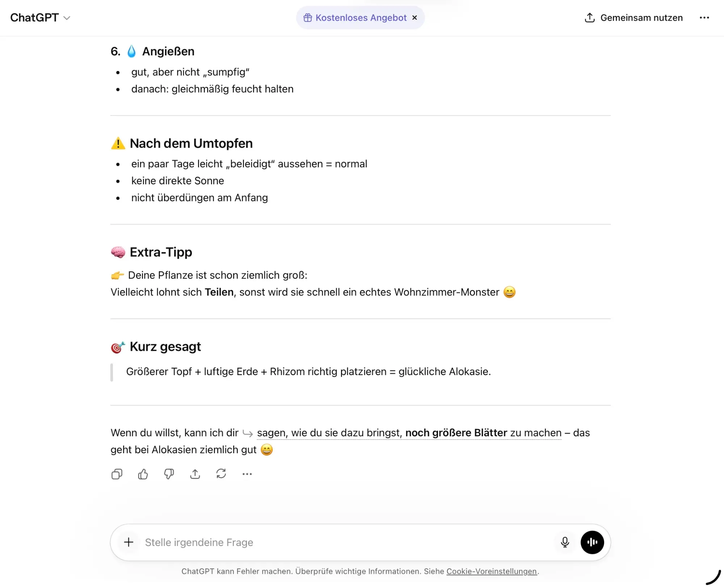Click the share icon below the response
724x588 pixels.
[195, 474]
